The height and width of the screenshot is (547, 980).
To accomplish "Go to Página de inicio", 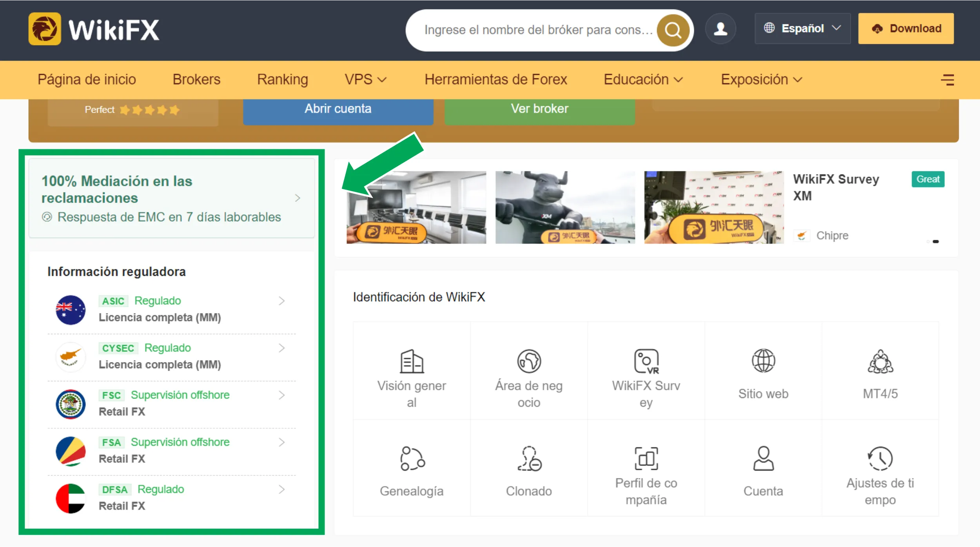I will (x=87, y=80).
